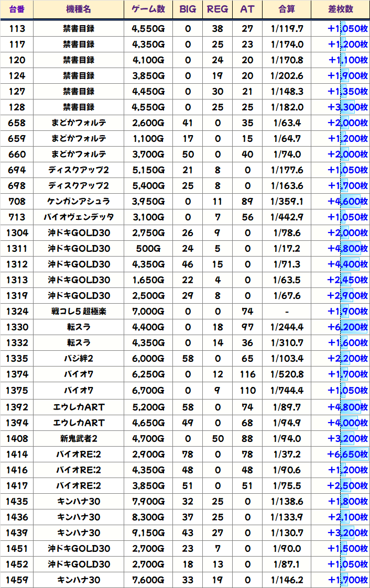The height and width of the screenshot is (588, 370).
Task: Click バジ絆2 machine name
Action: tap(79, 359)
